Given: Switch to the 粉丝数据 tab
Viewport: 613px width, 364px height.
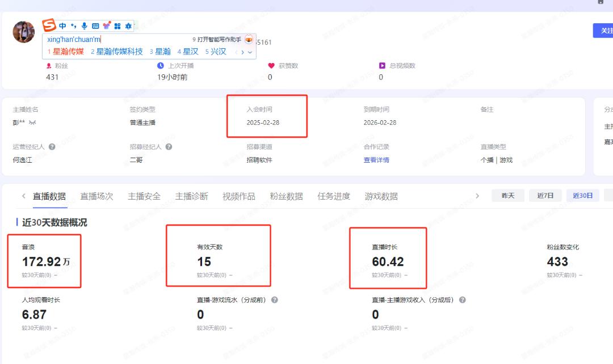Looking at the screenshot, I should [286, 195].
